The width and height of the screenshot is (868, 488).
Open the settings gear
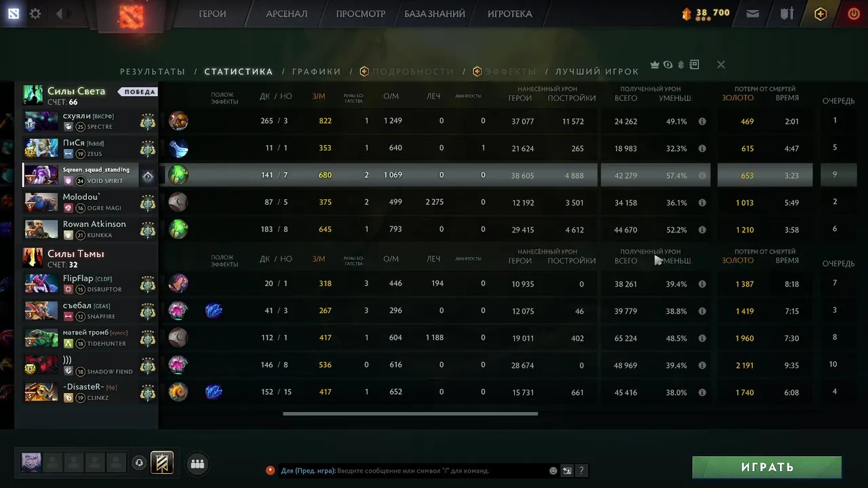click(x=35, y=14)
